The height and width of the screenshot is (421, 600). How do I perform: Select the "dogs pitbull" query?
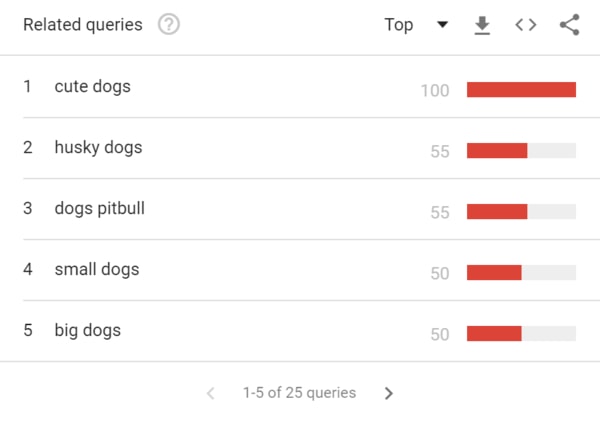[100, 209]
